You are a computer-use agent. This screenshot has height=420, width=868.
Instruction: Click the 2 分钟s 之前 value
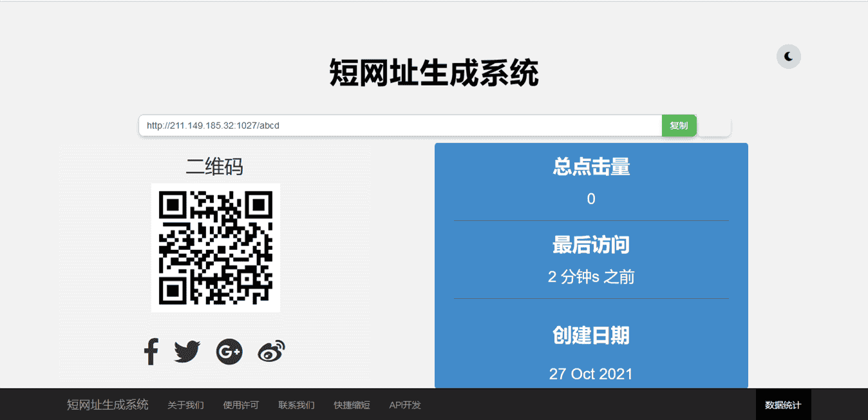pos(591,277)
